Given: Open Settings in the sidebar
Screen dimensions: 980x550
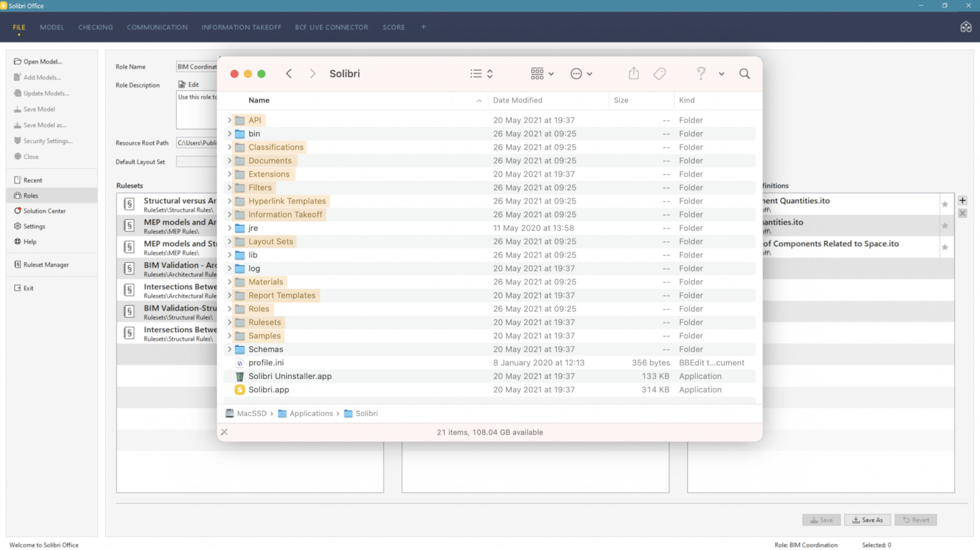Looking at the screenshot, I should point(30,226).
